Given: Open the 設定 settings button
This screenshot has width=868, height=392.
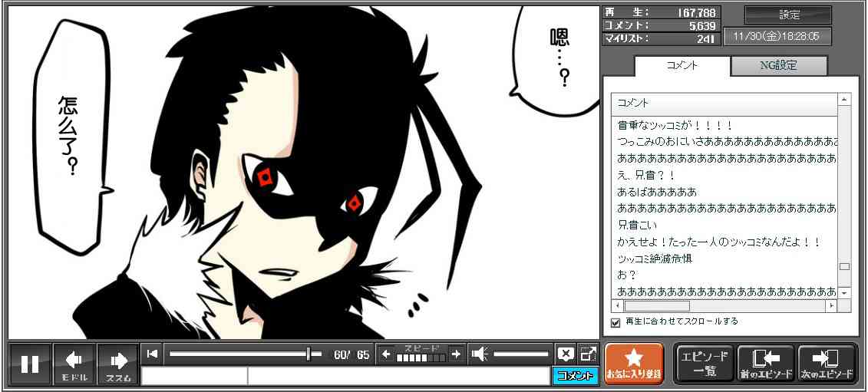Looking at the screenshot, I should point(788,15).
